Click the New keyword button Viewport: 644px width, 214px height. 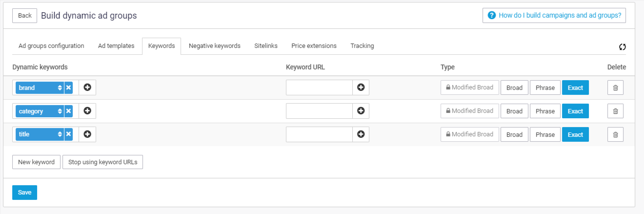[36, 162]
